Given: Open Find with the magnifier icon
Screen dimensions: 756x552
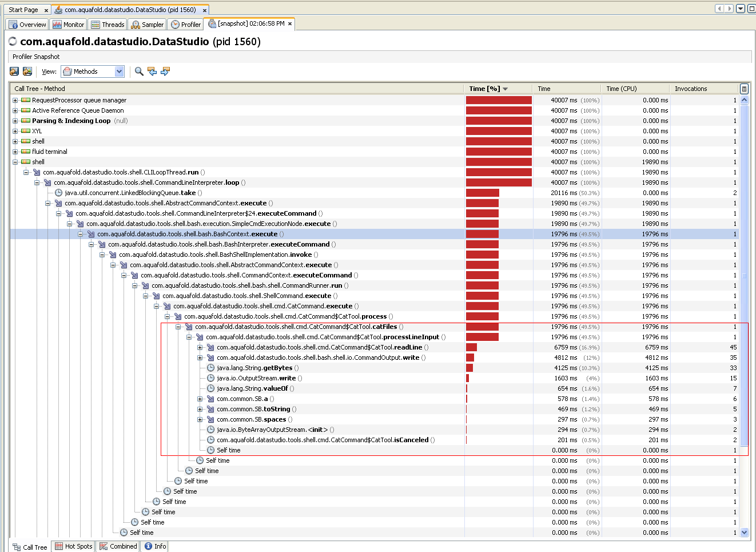Looking at the screenshot, I should [x=139, y=72].
